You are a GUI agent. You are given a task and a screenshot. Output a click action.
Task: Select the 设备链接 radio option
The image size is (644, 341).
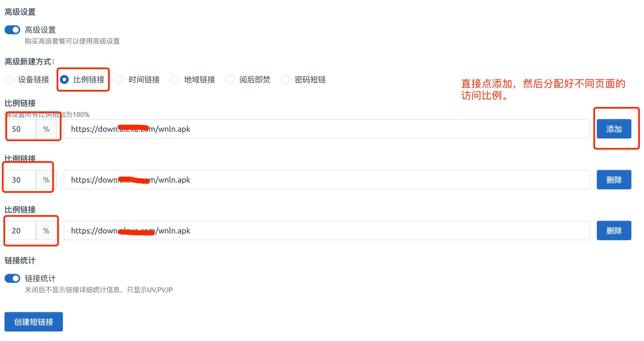(8, 79)
